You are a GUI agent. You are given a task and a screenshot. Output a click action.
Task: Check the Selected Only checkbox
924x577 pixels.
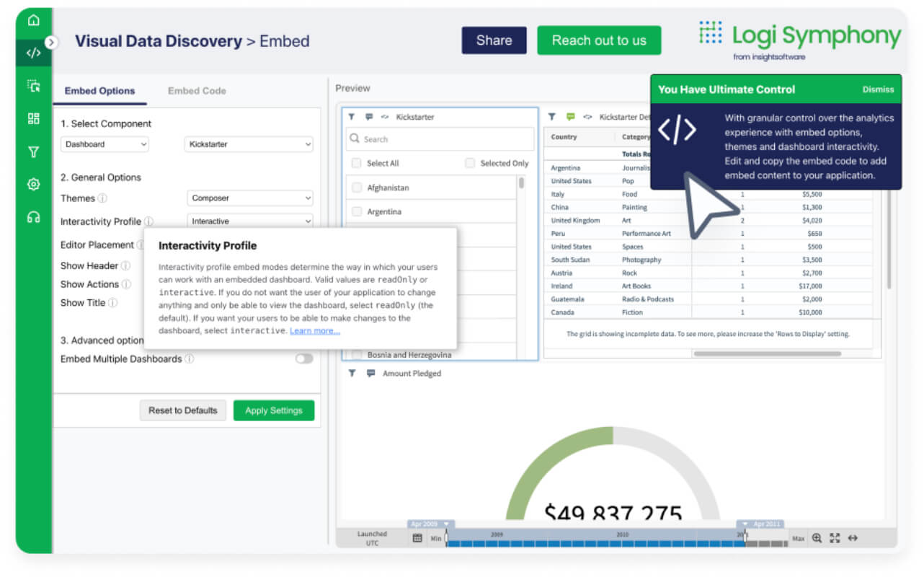(x=470, y=163)
